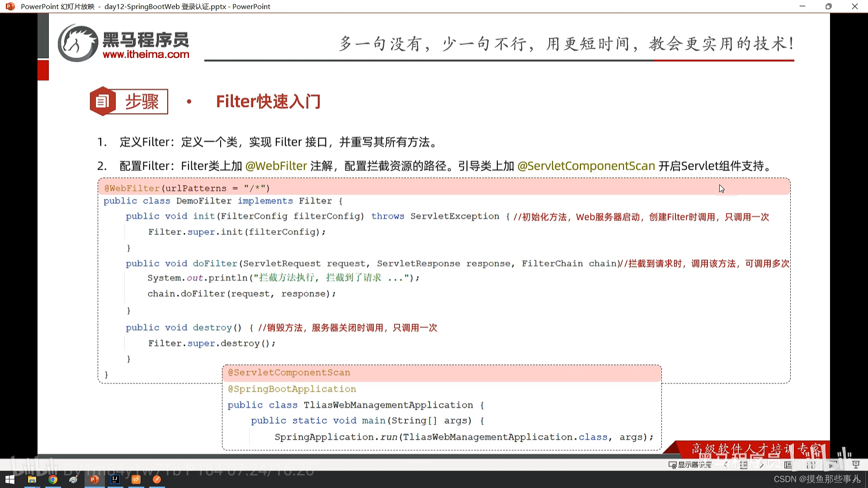Image resolution: width=868 pixels, height=488 pixels.
Task: Start Slide Show view from status bar
Action: 856,465
